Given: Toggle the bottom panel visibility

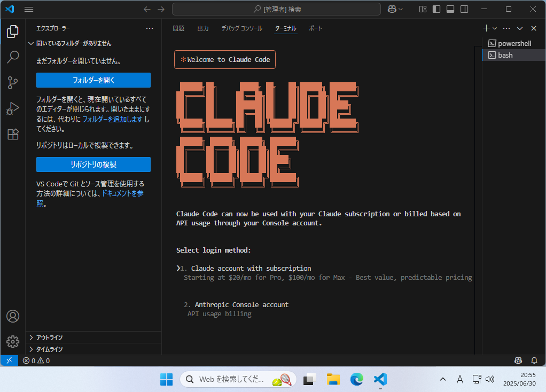Looking at the screenshot, I should click(x=450, y=10).
